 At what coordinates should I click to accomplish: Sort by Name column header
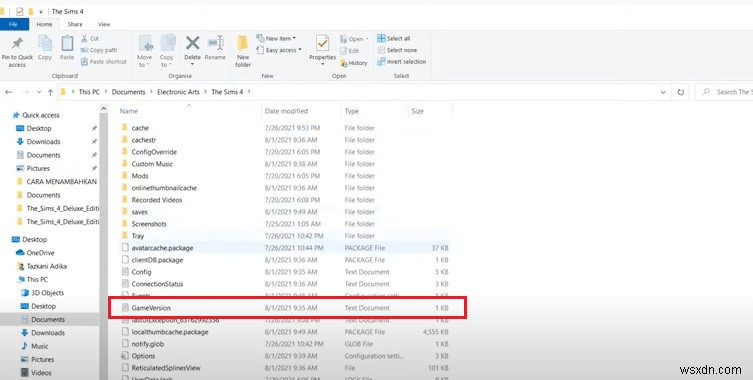[128, 111]
